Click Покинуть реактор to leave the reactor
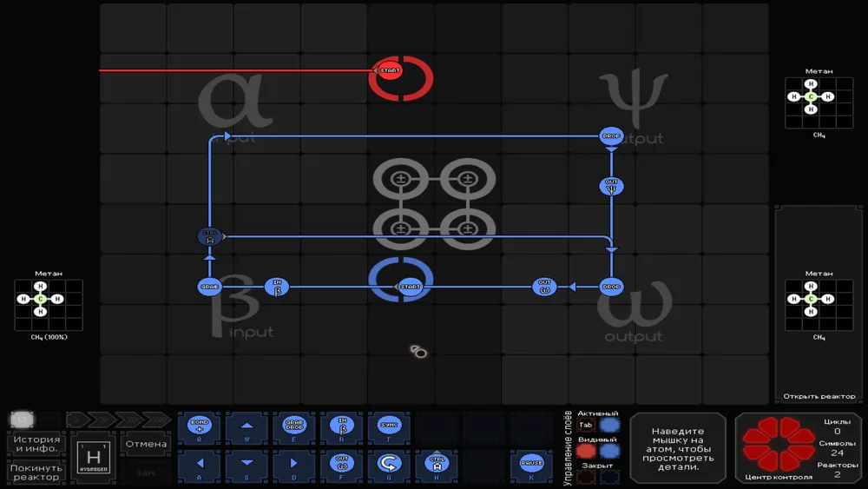The image size is (868, 489). pos(36,472)
